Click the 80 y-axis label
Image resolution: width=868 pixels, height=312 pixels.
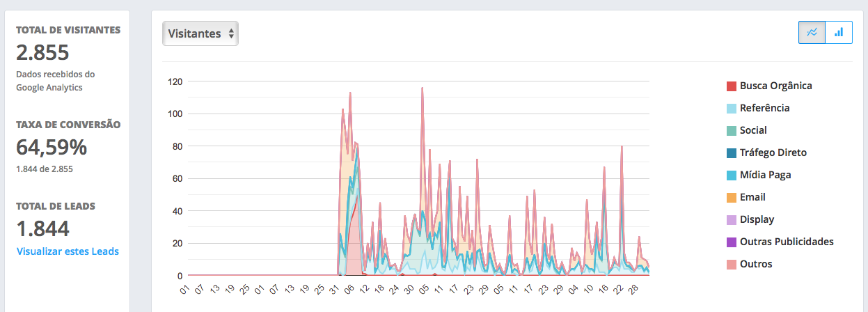coord(177,146)
